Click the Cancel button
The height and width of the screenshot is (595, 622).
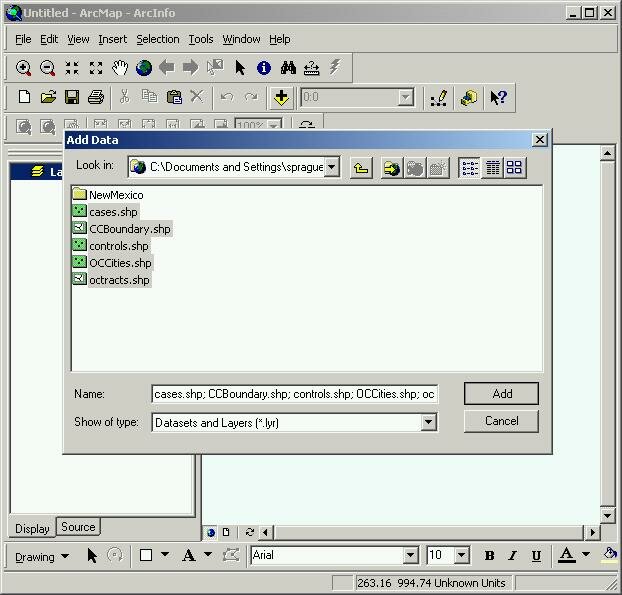coord(501,421)
